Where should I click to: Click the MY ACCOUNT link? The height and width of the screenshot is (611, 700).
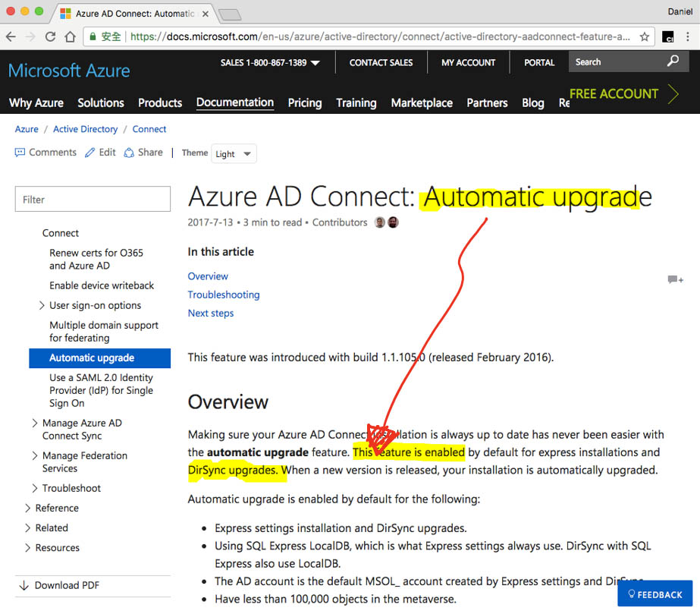pos(468,62)
